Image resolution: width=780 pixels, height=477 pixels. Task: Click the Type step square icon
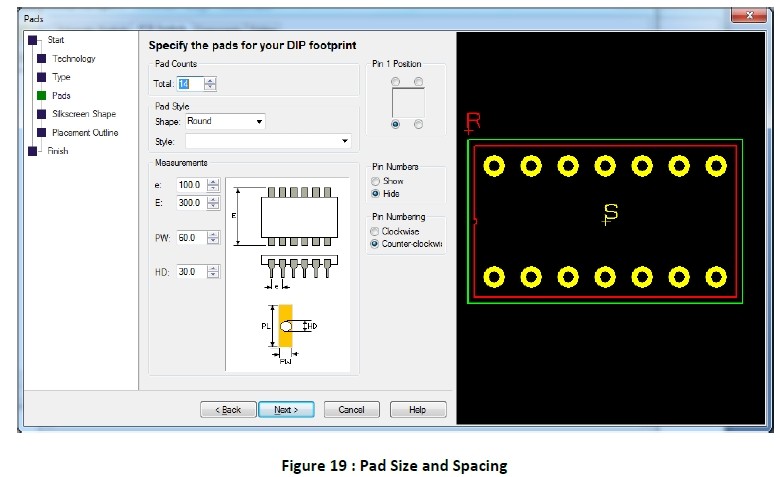click(41, 77)
